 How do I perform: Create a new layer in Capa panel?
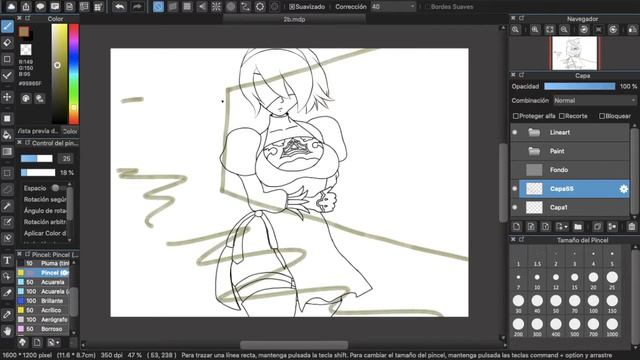(x=516, y=227)
